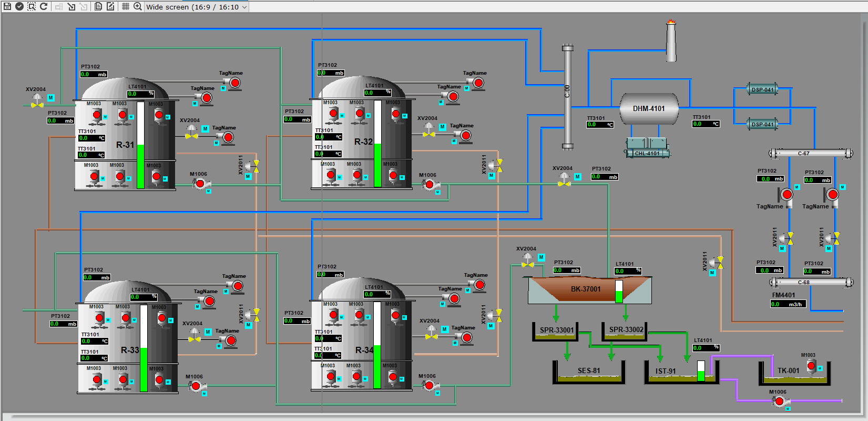Click the CHL-4101 chiller unit

pos(647,148)
